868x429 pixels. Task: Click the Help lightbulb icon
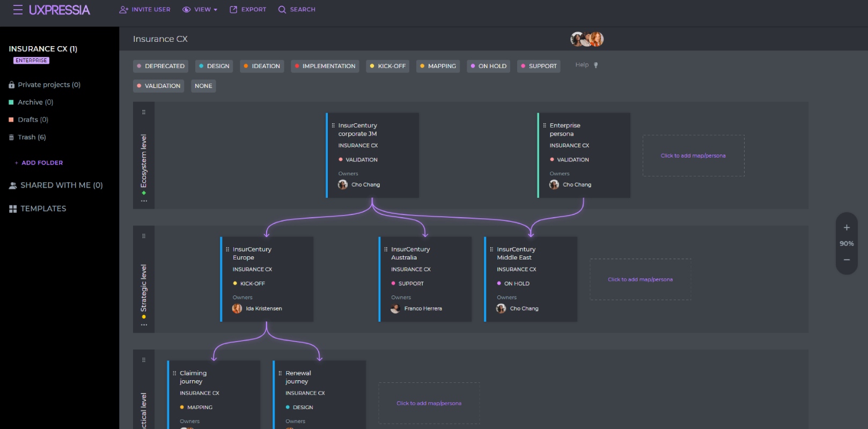pyautogui.click(x=595, y=65)
